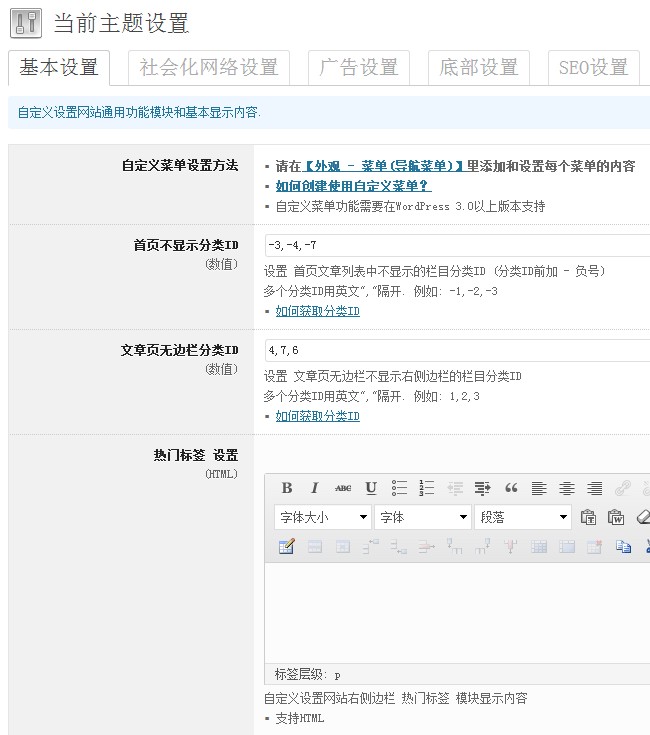The height and width of the screenshot is (735, 650).
Task: Click the 文章页无边栏分类ID field with 4,7,6
Action: coord(457,351)
